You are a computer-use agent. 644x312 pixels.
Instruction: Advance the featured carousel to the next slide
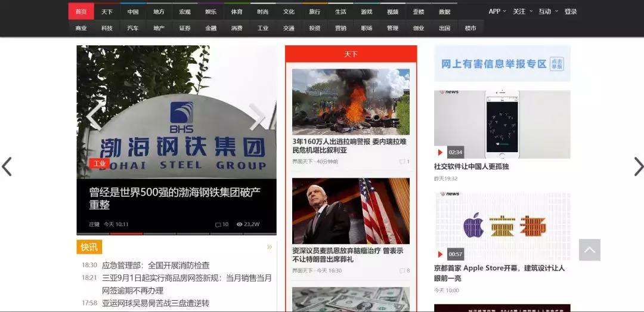(257, 117)
